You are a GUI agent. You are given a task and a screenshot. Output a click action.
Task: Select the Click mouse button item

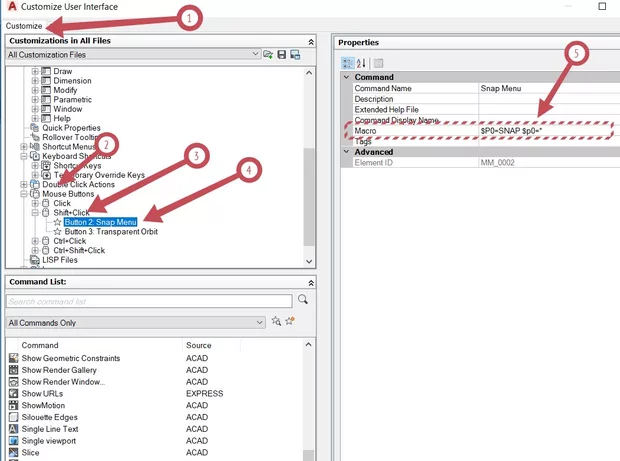coord(62,203)
